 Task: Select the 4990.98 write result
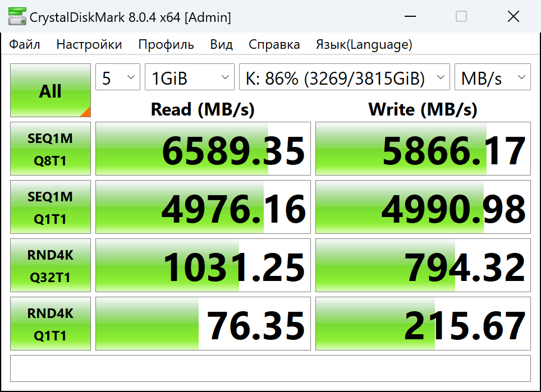click(423, 207)
